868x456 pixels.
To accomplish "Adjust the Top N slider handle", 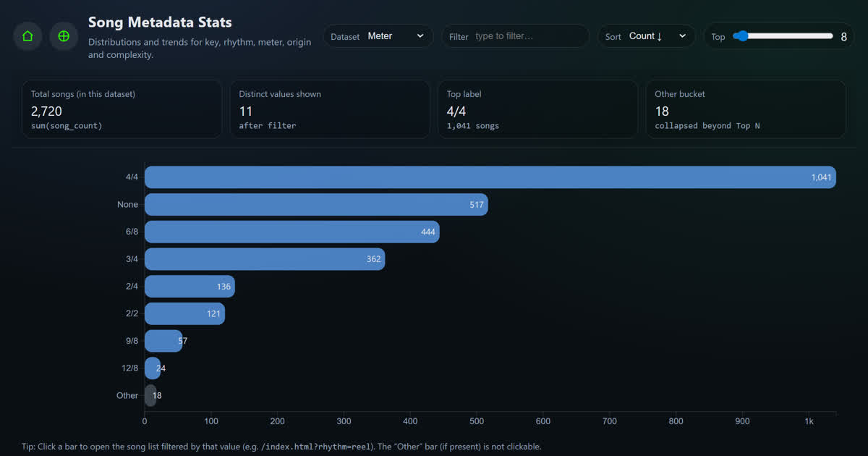I will point(742,35).
